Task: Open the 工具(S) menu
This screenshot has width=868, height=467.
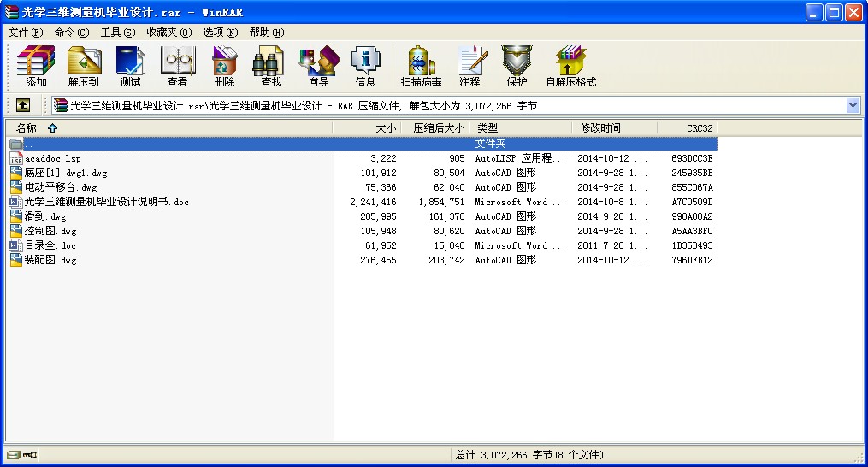Action: (x=118, y=33)
